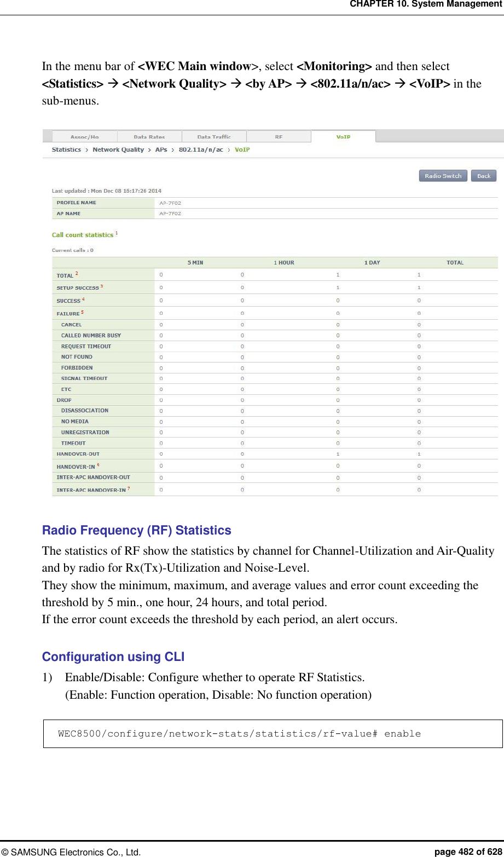This screenshot has width=504, height=857.
Task: Select the Assoc/Ho tab
Action: (85, 136)
